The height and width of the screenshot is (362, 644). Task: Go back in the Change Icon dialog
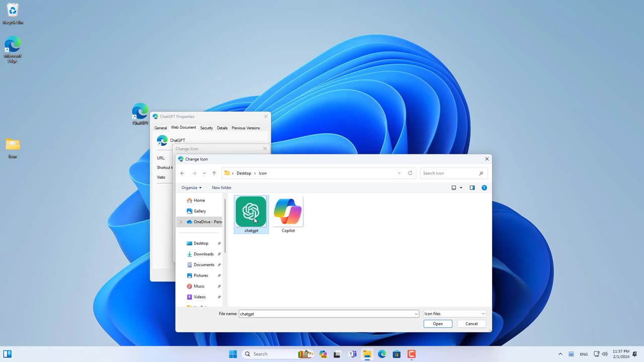[x=183, y=173]
